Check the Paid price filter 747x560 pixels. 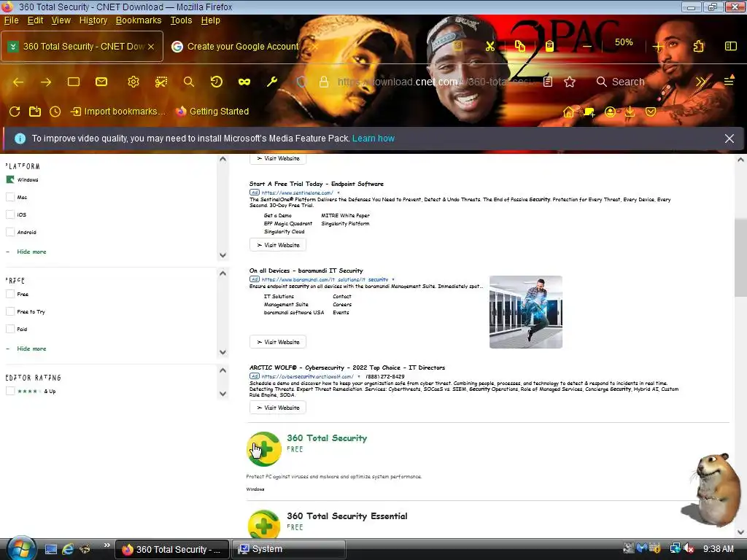10,329
